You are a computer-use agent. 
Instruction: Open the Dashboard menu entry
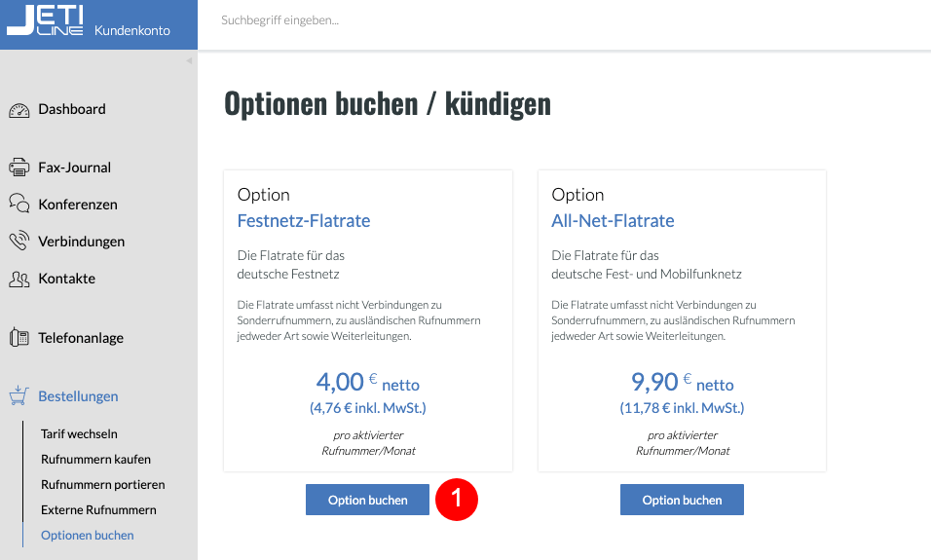point(72,109)
